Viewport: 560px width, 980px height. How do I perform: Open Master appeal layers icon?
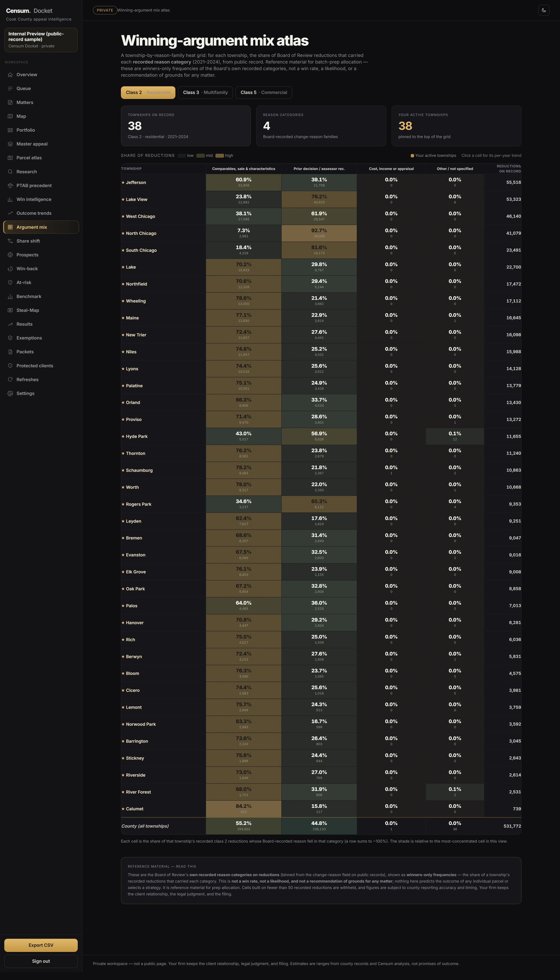coord(10,144)
